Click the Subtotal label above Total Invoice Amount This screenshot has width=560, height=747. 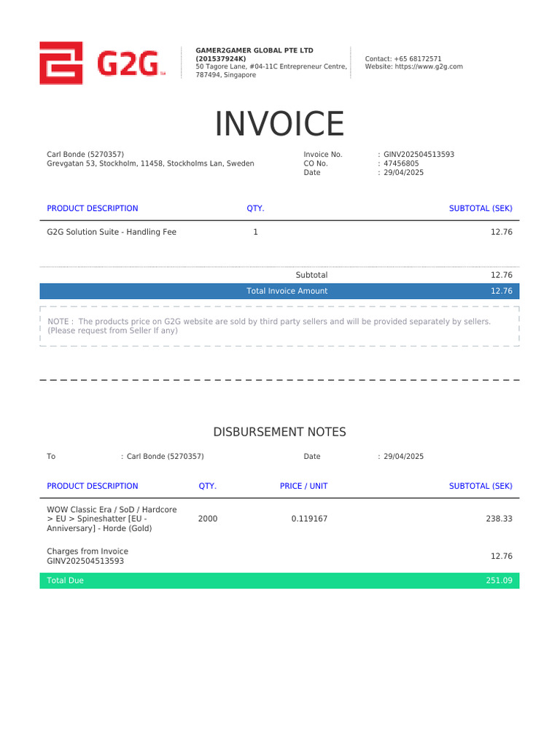[x=311, y=275]
